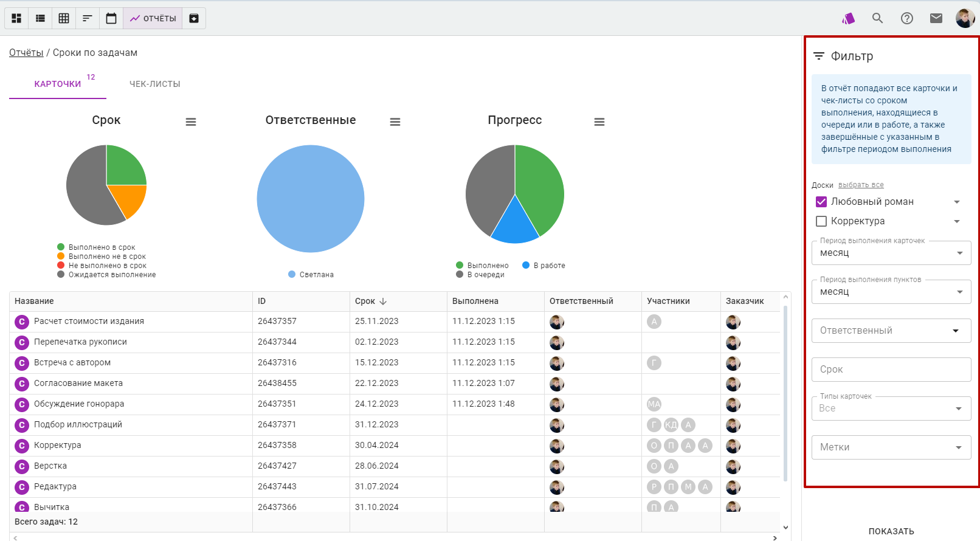Screen dimensions: 980x541
Task: Switch to list view icon
Action: click(40, 18)
